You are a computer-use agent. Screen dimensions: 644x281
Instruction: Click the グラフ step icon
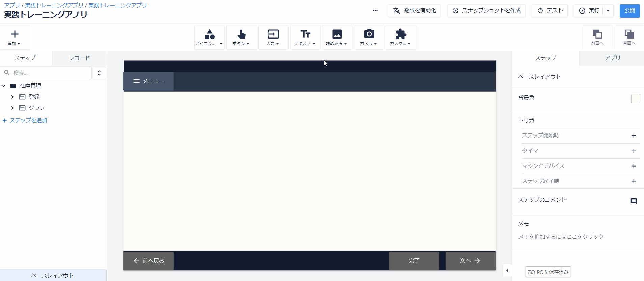tap(22, 108)
